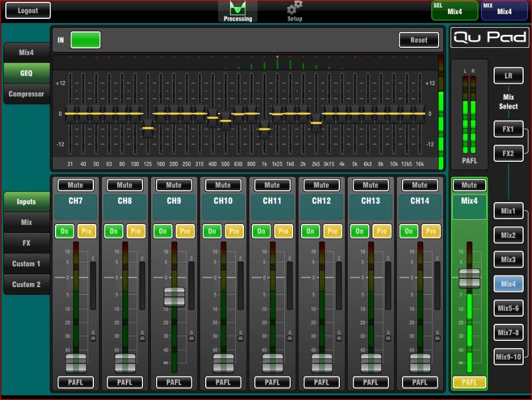Viewport: 532px width, 400px height.
Task: Mute channel CH8
Action: 125,185
